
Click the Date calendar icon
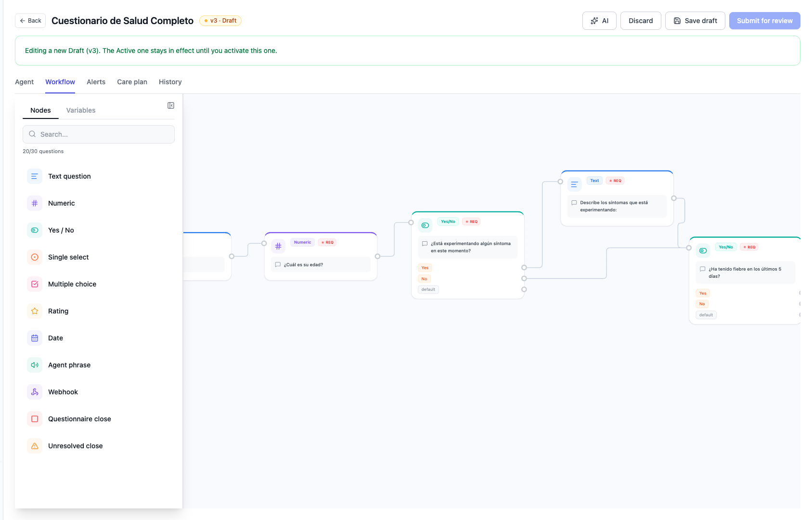(35, 338)
